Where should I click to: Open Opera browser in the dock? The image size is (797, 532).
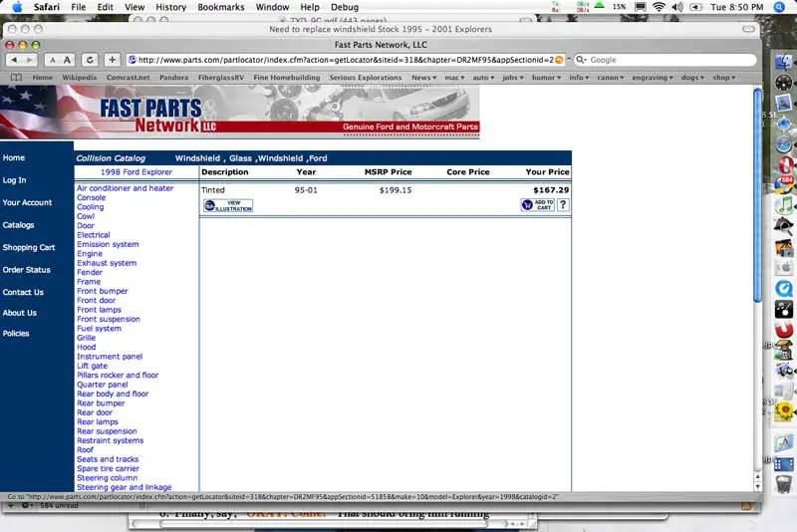[784, 164]
